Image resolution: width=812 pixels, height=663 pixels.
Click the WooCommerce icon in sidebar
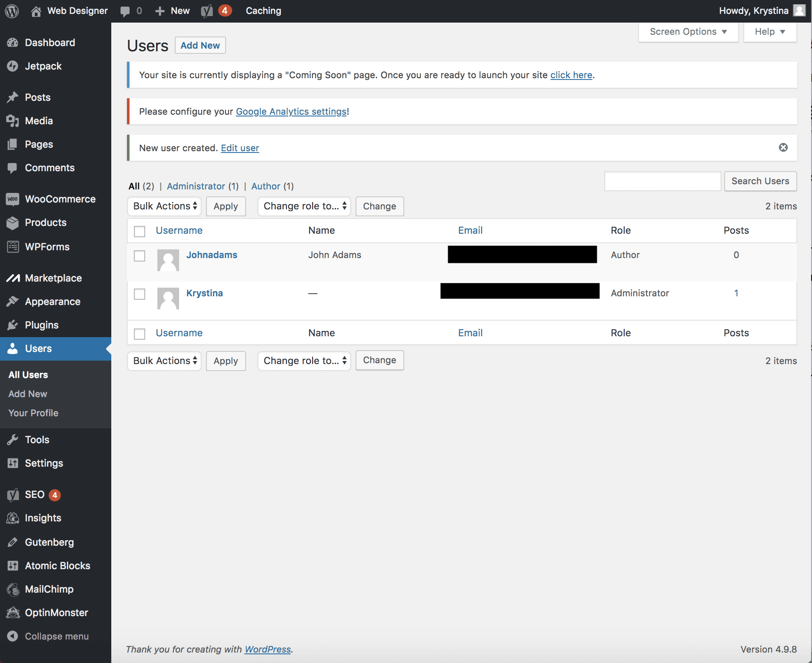[x=13, y=199]
